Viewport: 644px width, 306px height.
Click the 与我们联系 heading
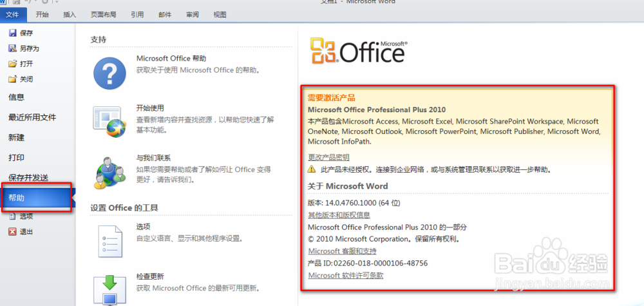153,158
